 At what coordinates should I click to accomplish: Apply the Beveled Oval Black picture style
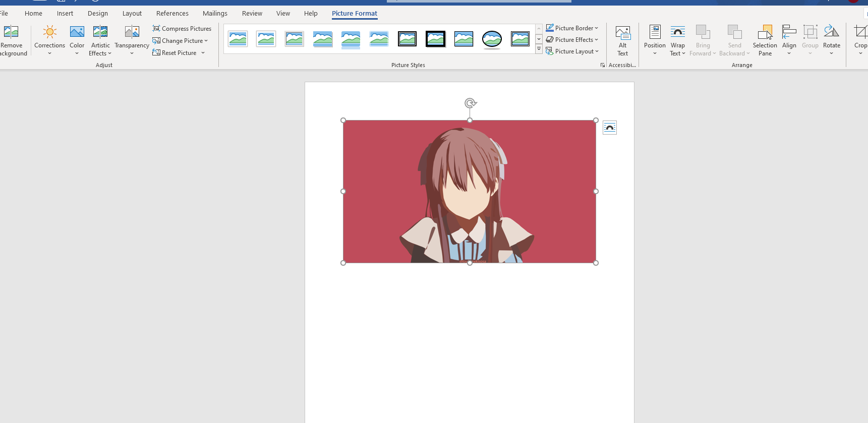(492, 39)
